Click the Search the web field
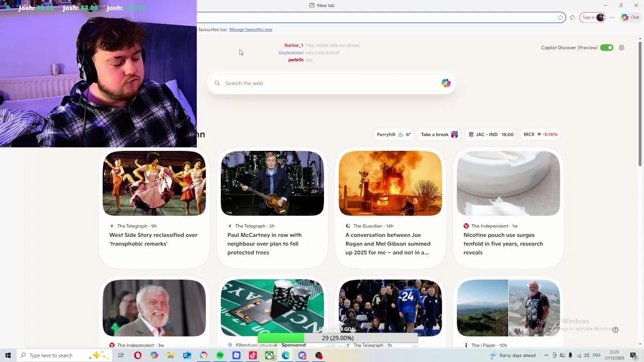This screenshot has width=644, height=362. click(x=331, y=83)
